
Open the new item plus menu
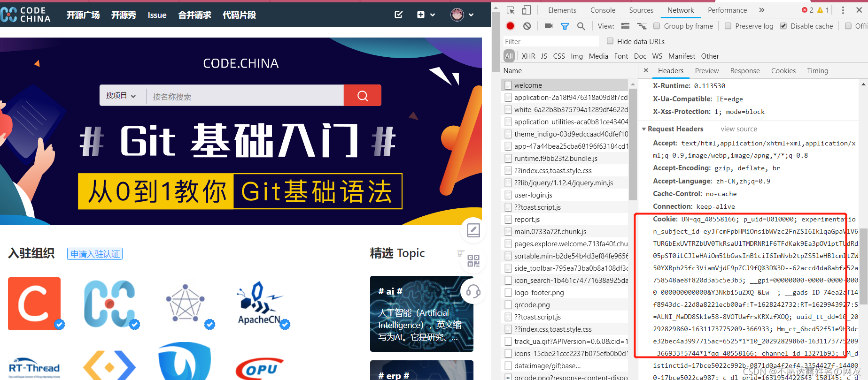[426, 15]
